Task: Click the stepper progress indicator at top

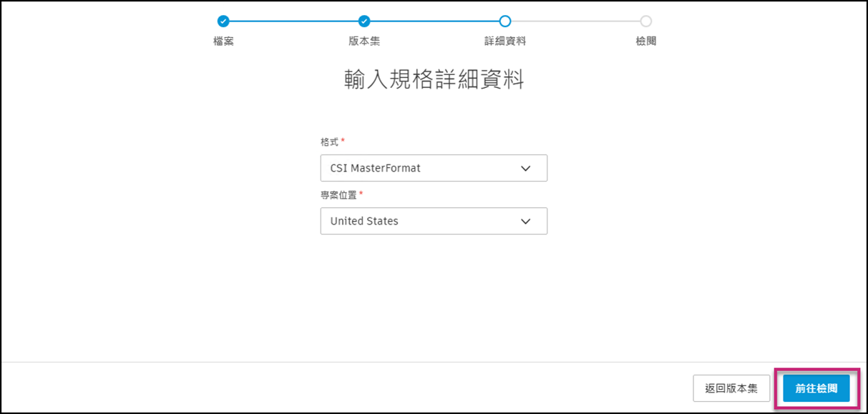Action: coord(434,21)
